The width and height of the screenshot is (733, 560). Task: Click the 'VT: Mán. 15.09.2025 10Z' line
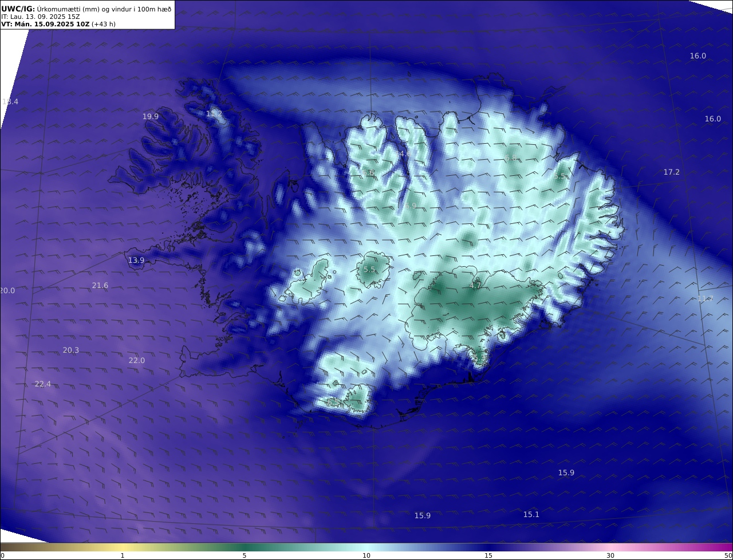[45, 25]
